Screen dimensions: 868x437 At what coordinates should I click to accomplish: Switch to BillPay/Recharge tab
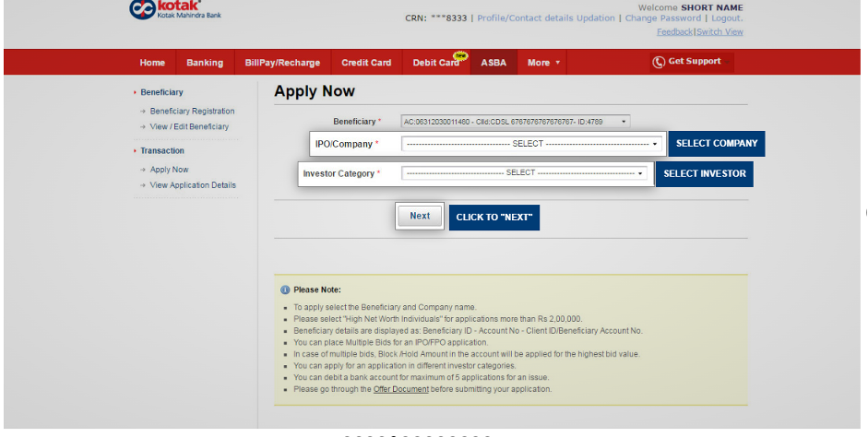click(282, 63)
